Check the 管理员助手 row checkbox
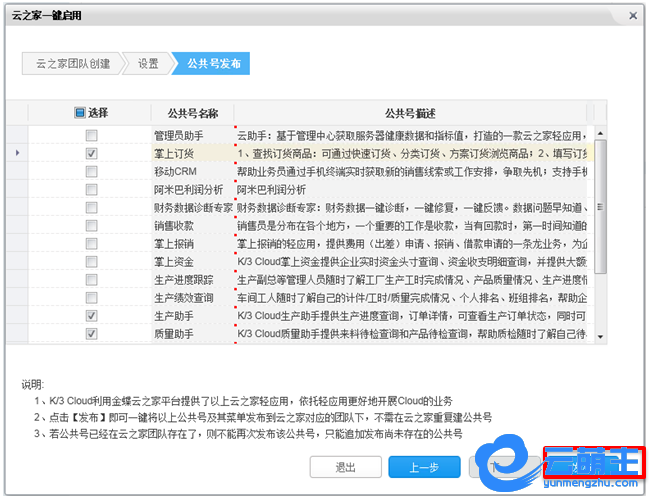 tap(91, 135)
